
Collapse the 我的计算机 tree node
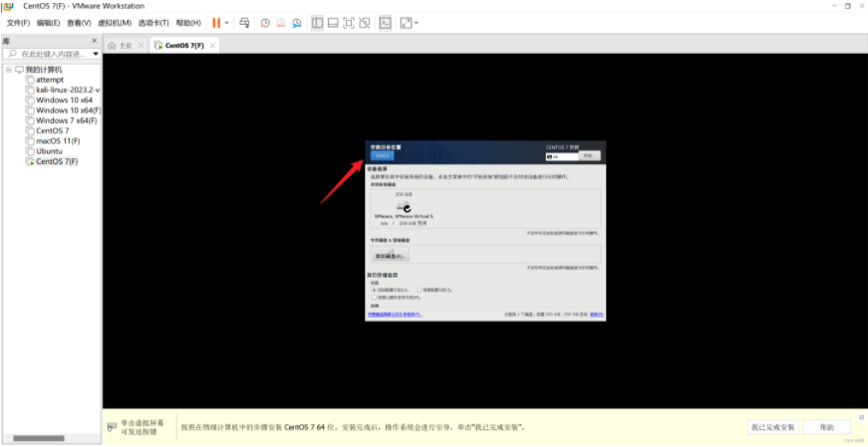tap(9, 70)
